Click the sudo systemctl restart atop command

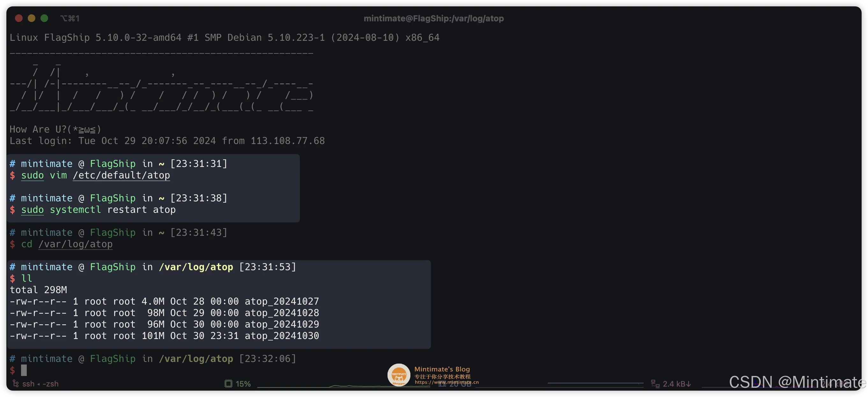[x=98, y=210]
